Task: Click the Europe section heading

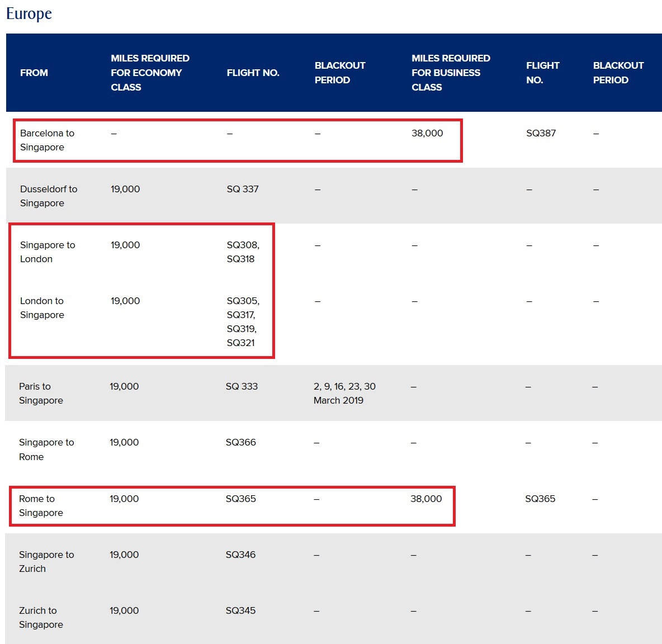Action: 29,13
